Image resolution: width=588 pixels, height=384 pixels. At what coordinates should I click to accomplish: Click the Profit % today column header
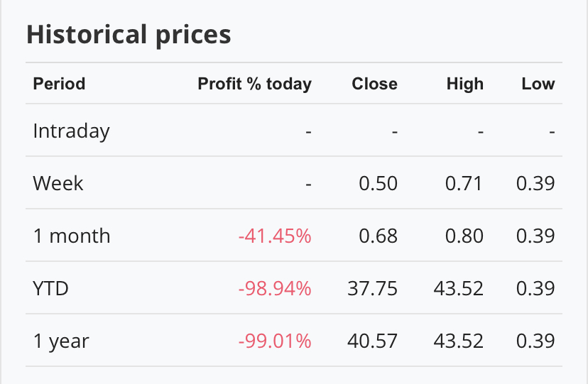(x=254, y=84)
